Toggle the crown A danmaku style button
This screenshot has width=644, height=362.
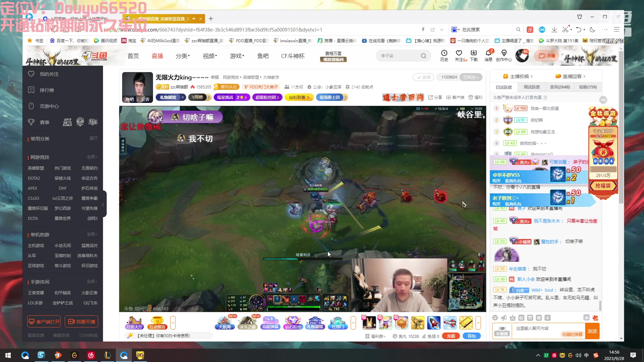[513, 318]
